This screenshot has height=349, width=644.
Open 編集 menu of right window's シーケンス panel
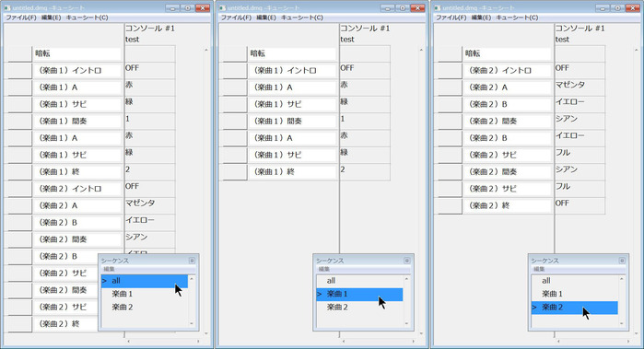tap(539, 269)
